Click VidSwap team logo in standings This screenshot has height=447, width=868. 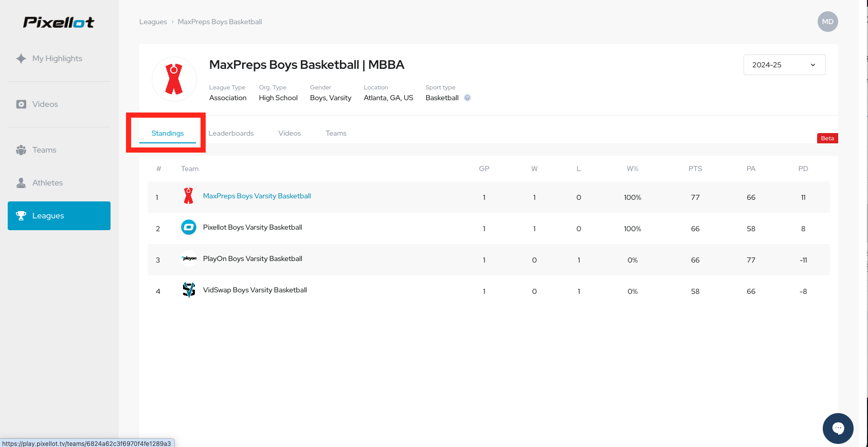[189, 290]
